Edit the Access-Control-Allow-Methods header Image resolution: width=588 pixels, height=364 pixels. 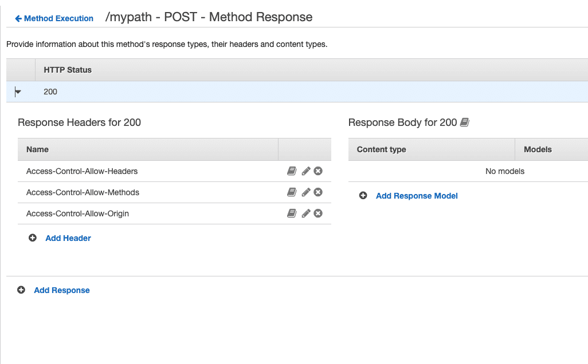click(306, 192)
